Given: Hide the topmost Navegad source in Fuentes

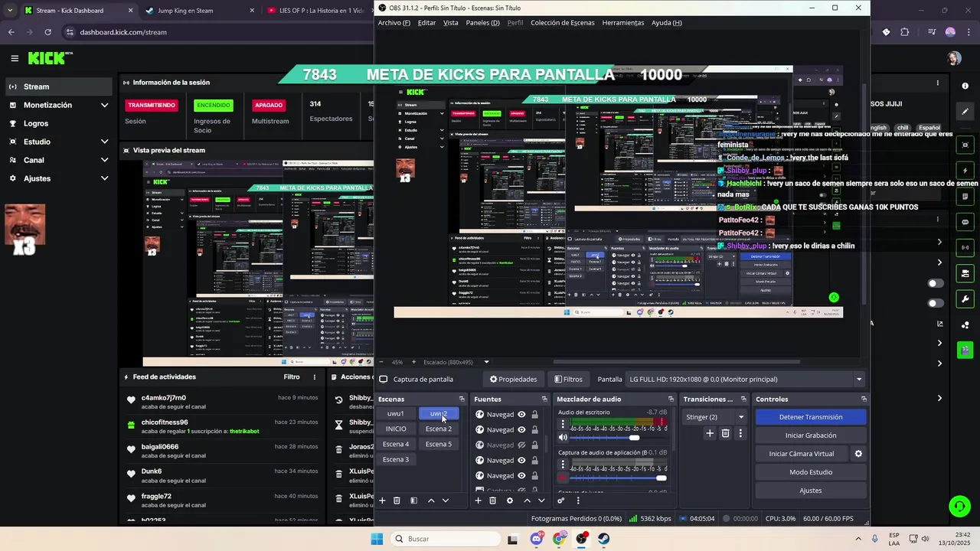Looking at the screenshot, I should click(521, 414).
